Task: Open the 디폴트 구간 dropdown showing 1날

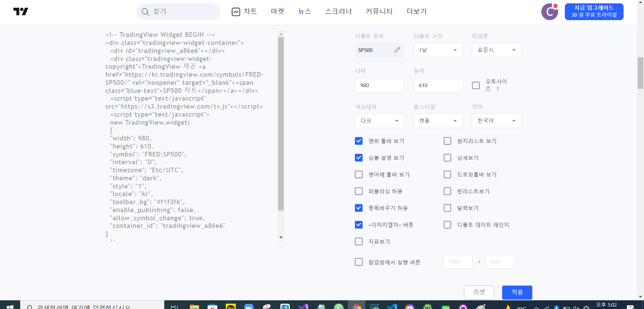Action: point(438,50)
